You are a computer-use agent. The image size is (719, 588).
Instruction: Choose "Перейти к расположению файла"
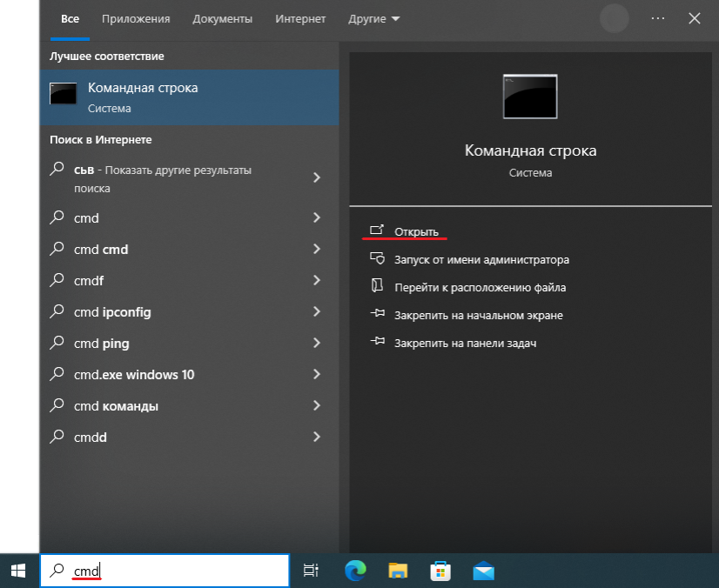[480, 287]
